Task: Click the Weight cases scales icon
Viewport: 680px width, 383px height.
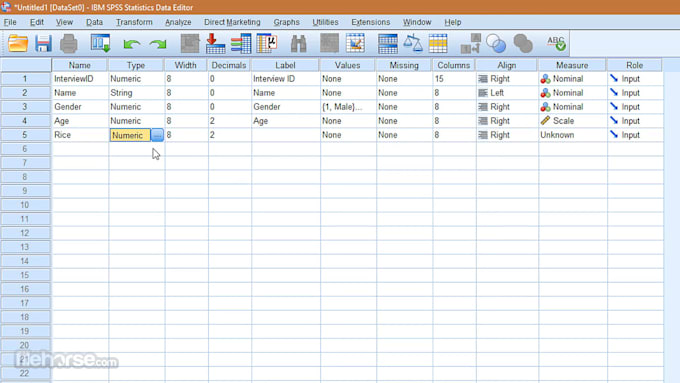Action: coord(413,44)
